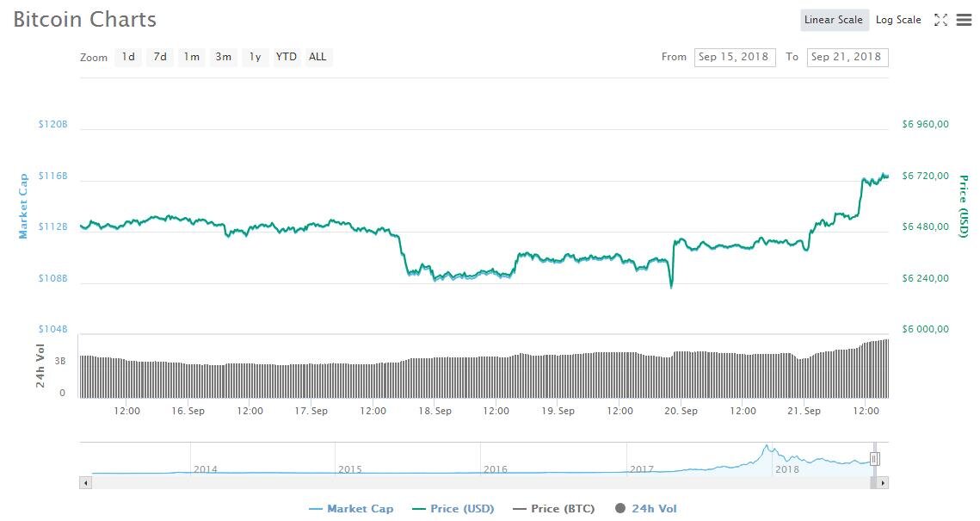Viewport: 980px width, 521px height.
Task: Set zoom to 7d
Action: coord(160,57)
